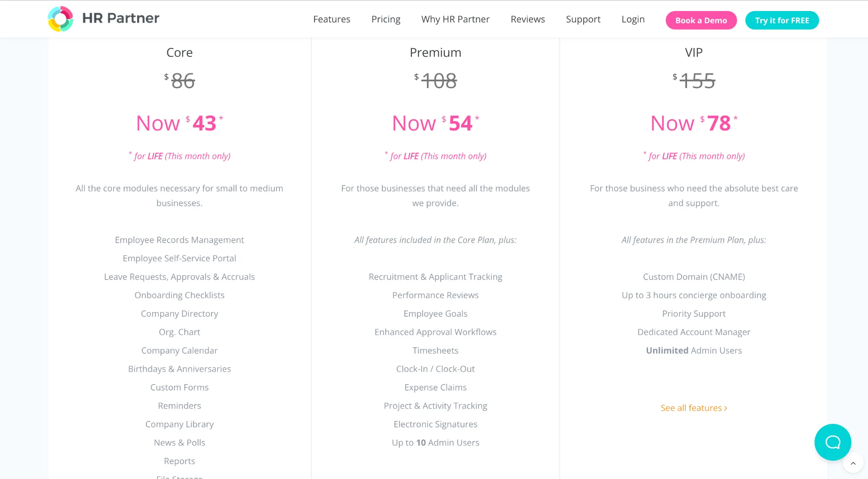Open the Support menu item
Viewport: 868px width, 479px height.
583,19
